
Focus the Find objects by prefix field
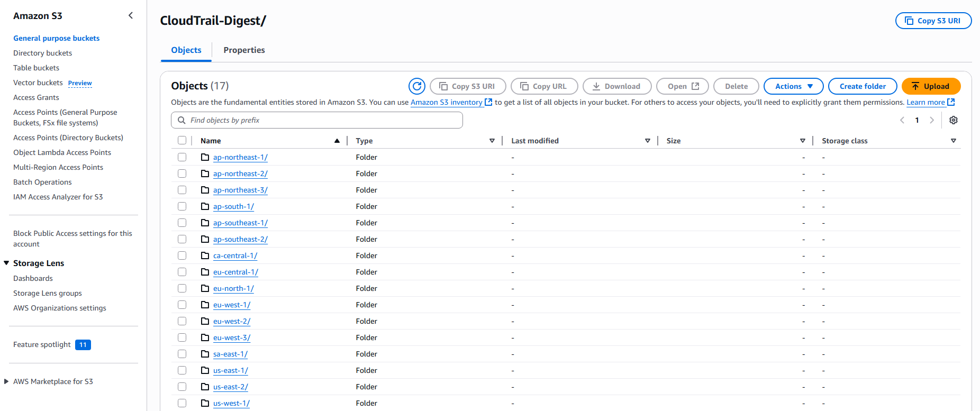pos(317,120)
